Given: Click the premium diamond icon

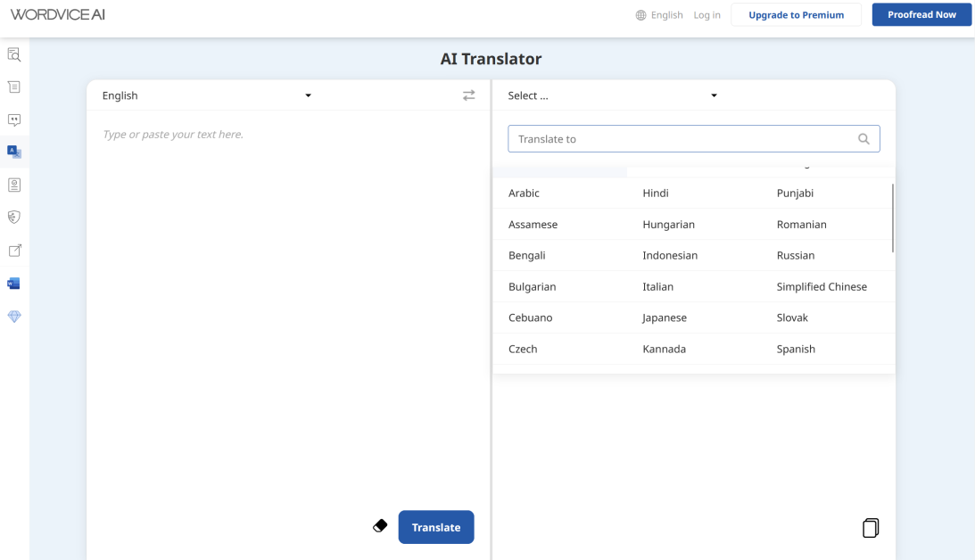Looking at the screenshot, I should 14,317.
